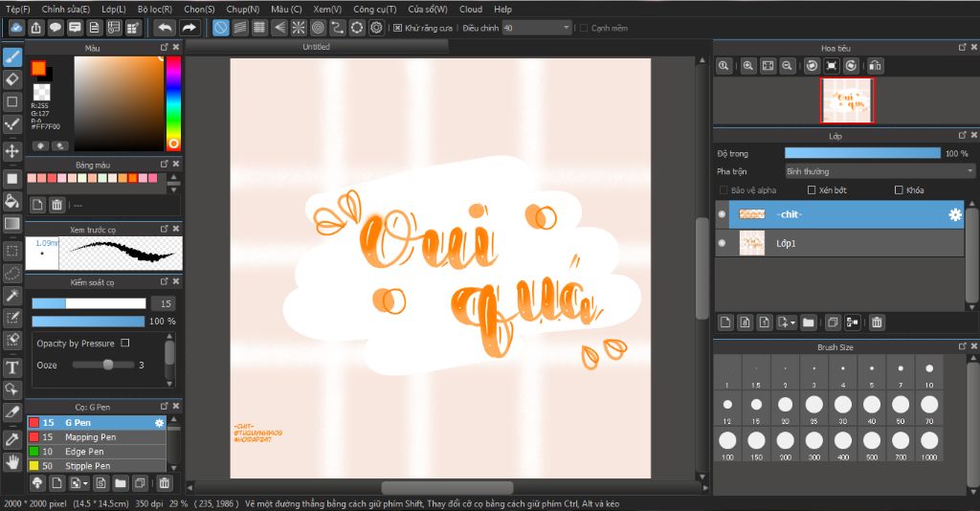Delete layer with trash icon

pos(877,322)
